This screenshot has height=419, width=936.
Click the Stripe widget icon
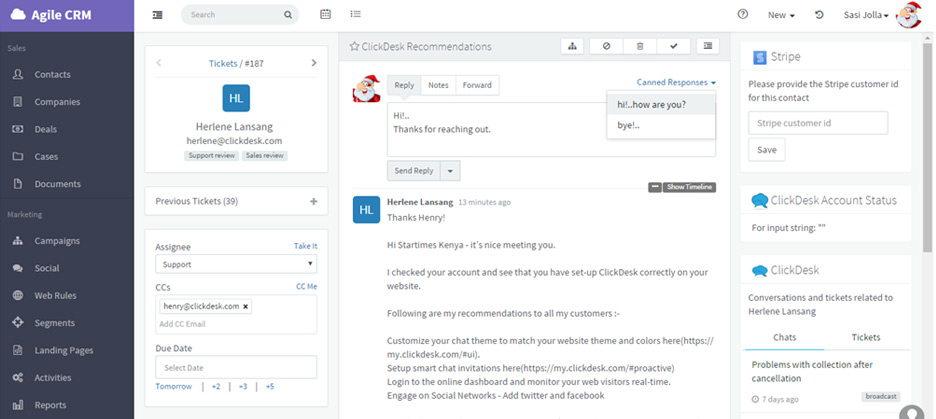coord(760,58)
